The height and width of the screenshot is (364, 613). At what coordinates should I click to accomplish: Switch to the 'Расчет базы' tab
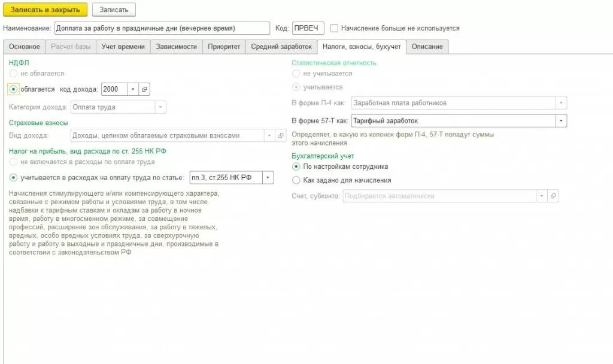71,47
